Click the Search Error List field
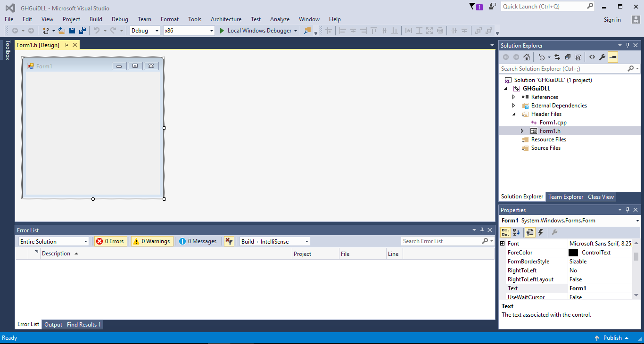 point(447,241)
